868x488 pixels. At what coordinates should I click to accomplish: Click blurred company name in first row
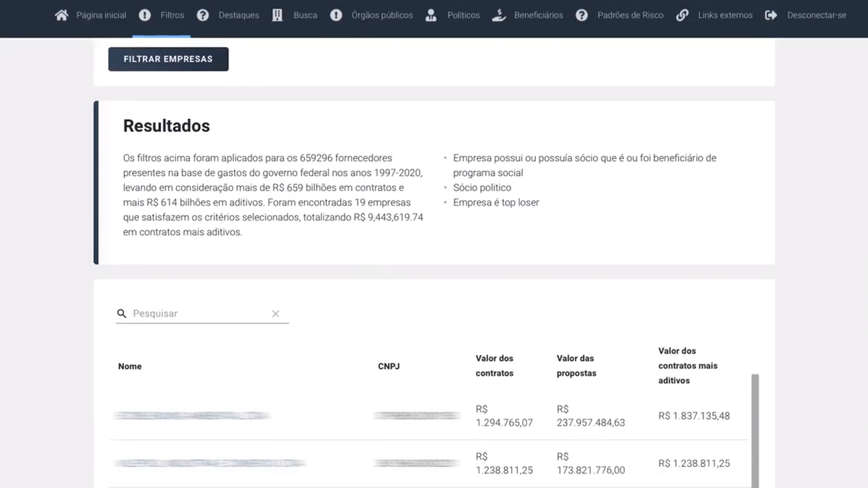coord(192,416)
